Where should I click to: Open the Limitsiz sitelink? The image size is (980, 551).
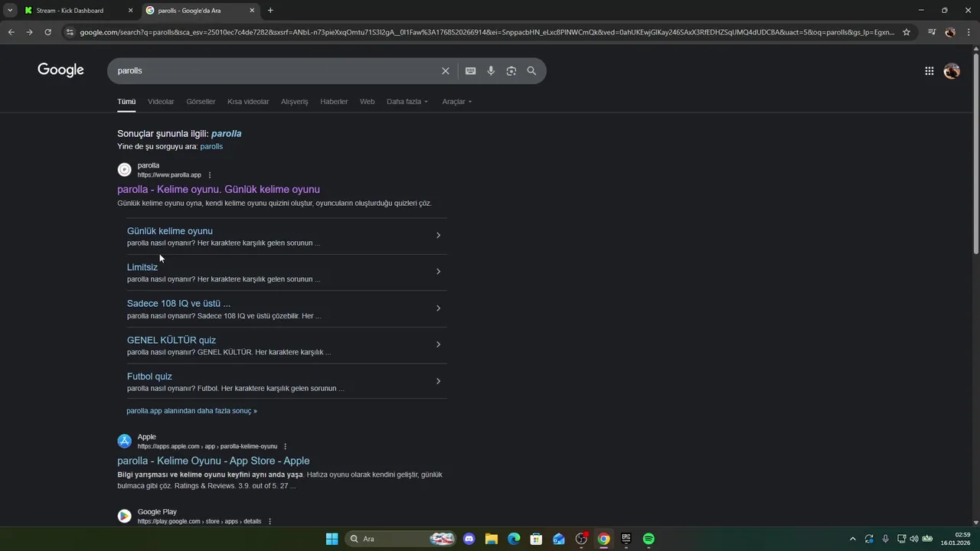pos(142,267)
